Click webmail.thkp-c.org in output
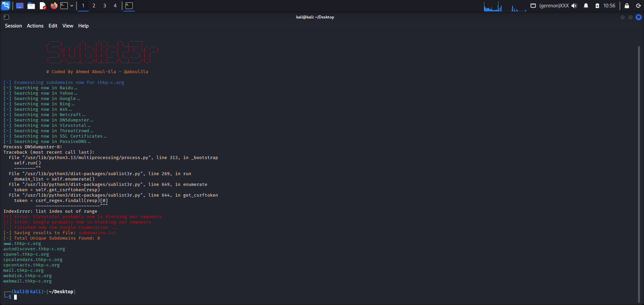644x305 pixels. 28,281
